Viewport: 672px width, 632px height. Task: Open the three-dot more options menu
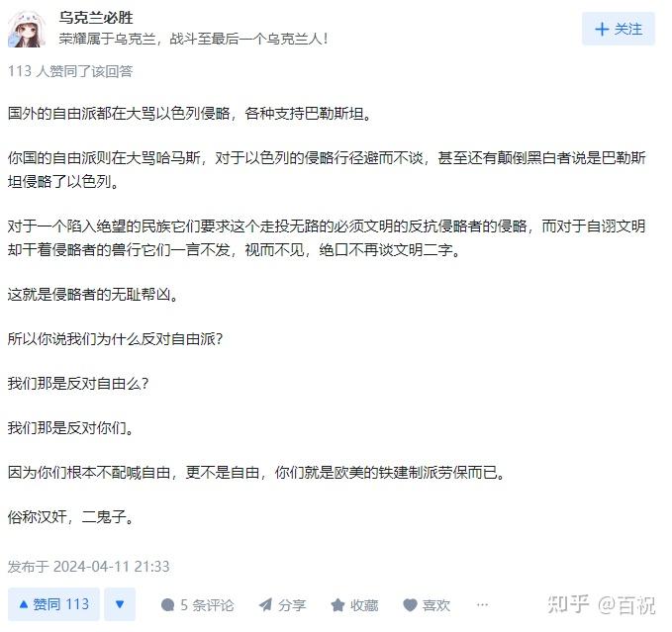[x=482, y=605]
